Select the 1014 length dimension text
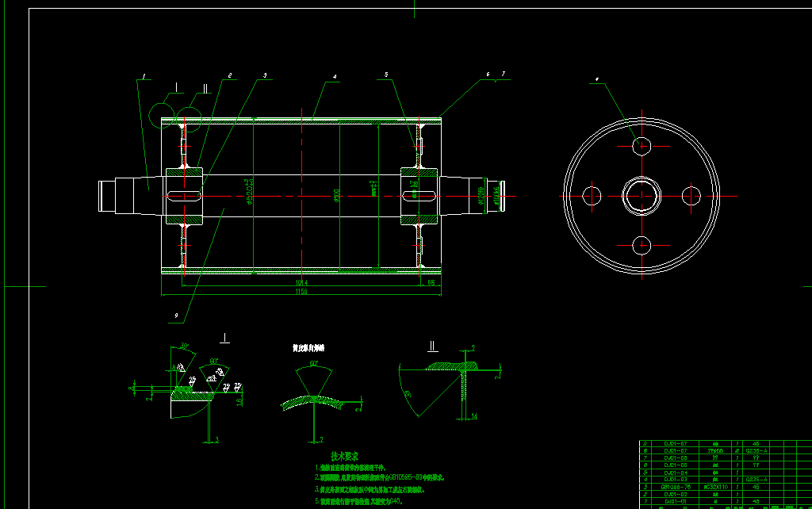 pos(301,283)
